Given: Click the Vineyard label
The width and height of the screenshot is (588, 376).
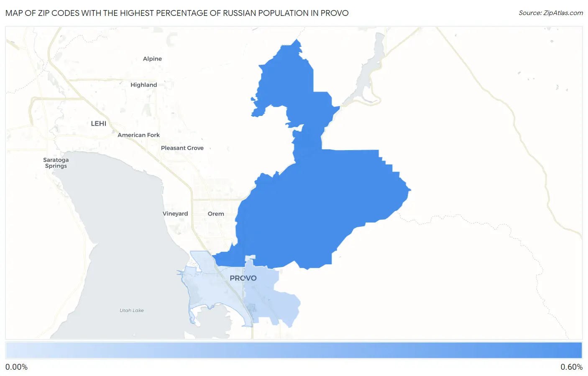Looking at the screenshot, I should (x=175, y=214).
